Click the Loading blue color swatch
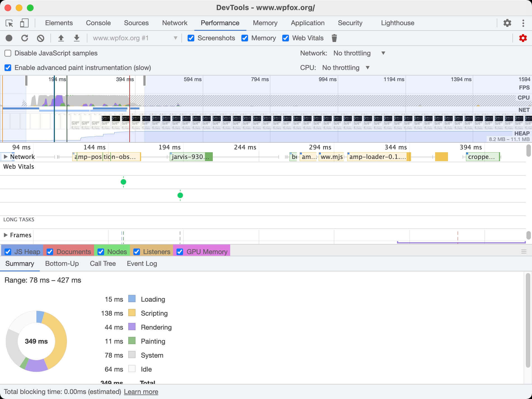 (132, 299)
